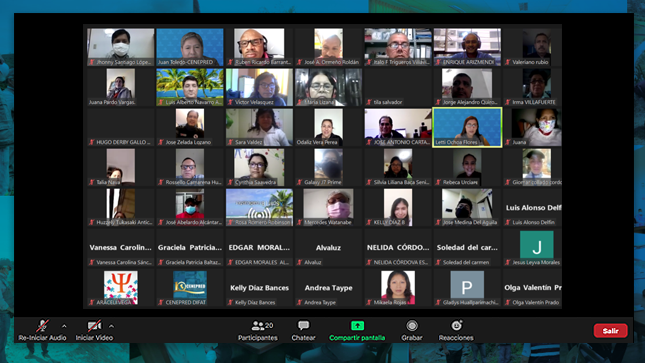
Task: Click the Participantes icon in toolbar
Action: coord(258,326)
